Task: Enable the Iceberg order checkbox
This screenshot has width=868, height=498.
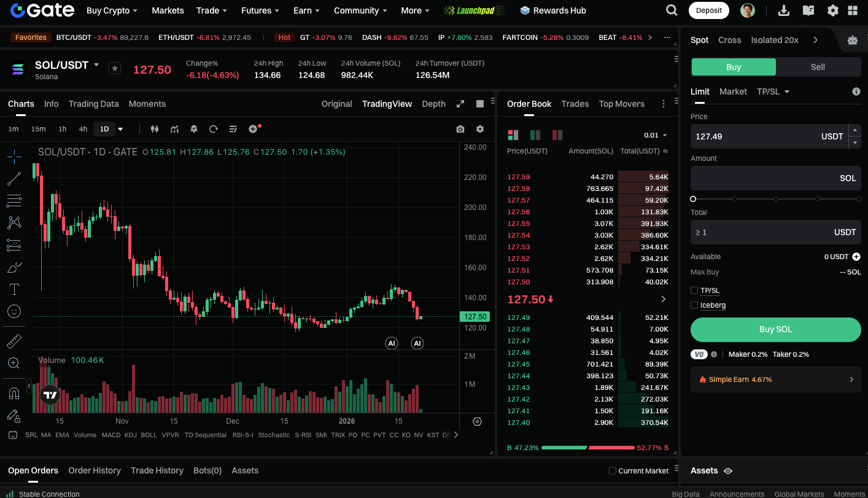Action: 694,305
